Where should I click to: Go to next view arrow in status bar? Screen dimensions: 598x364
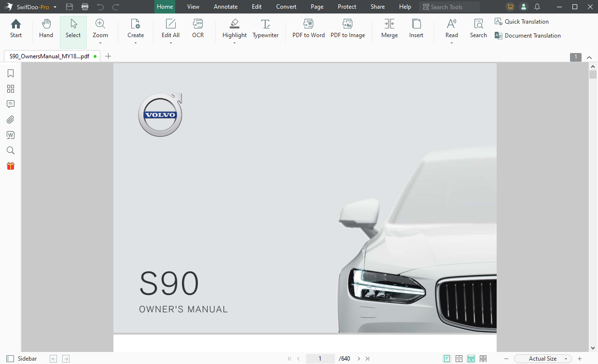click(x=66, y=359)
